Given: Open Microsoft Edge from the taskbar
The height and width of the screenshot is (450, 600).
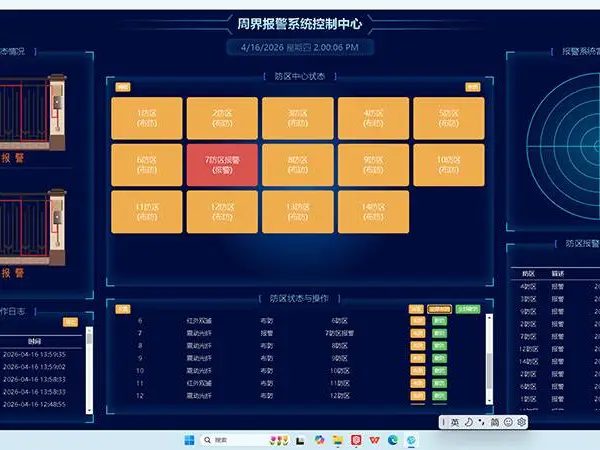Looking at the screenshot, I should (x=393, y=440).
